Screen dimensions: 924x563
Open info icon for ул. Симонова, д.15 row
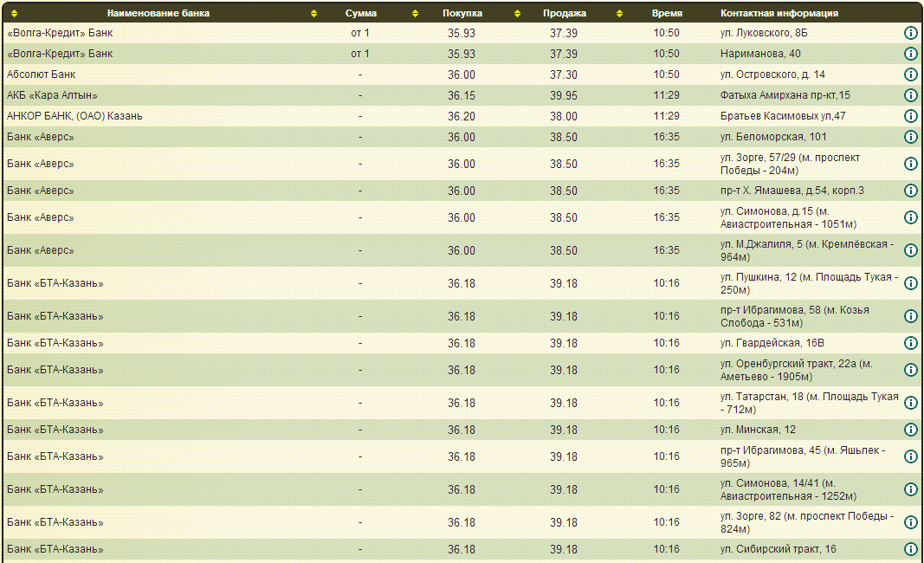(x=910, y=217)
